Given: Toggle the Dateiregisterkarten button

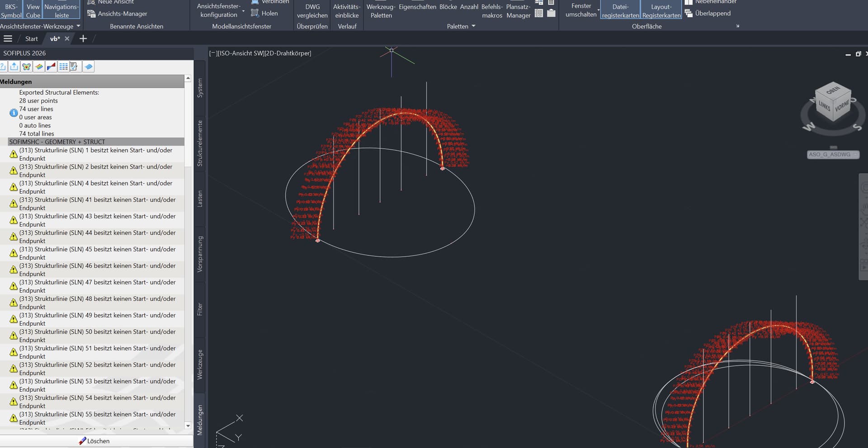Looking at the screenshot, I should click(620, 10).
